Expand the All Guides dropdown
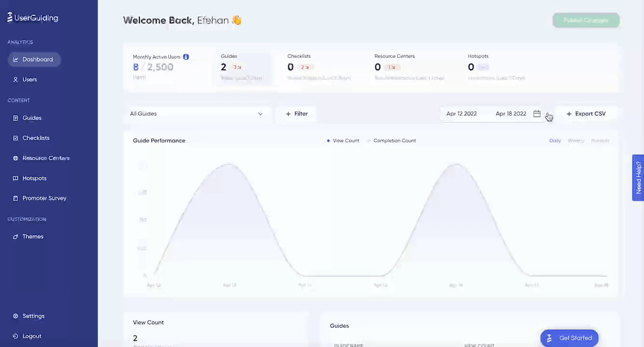644x347 pixels. click(197, 114)
